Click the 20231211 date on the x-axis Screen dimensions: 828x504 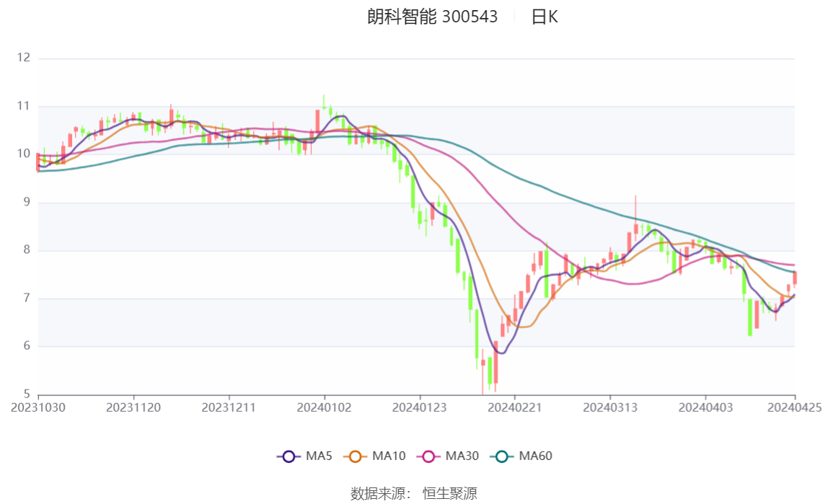[229, 408]
